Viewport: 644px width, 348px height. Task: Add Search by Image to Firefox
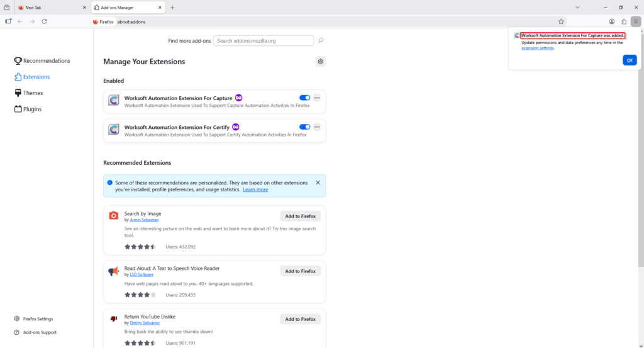(300, 216)
